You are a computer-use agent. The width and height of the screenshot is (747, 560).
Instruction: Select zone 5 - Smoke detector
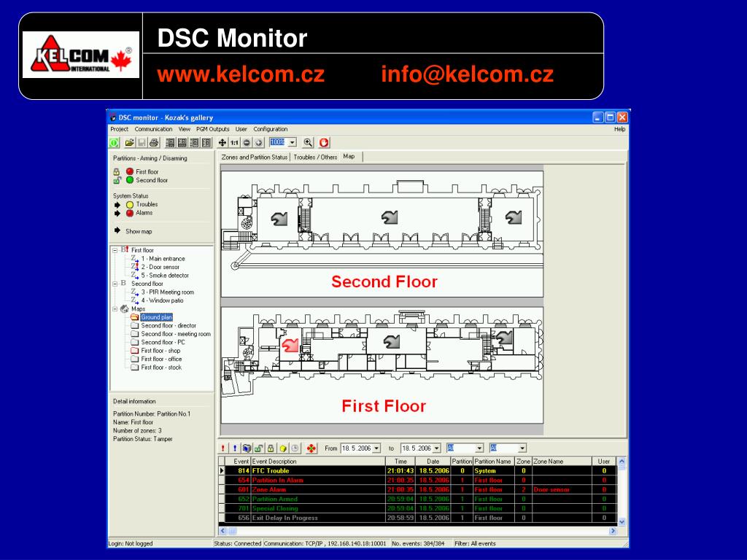[165, 275]
